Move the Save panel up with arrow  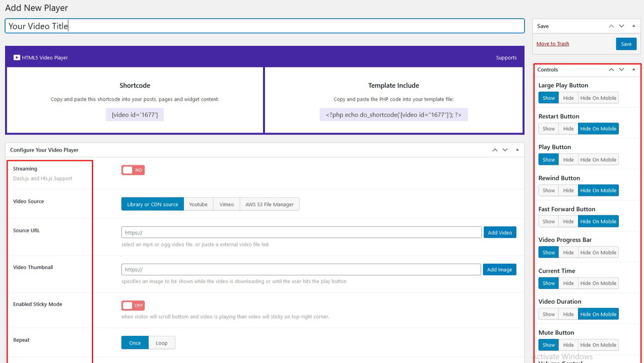(x=611, y=26)
